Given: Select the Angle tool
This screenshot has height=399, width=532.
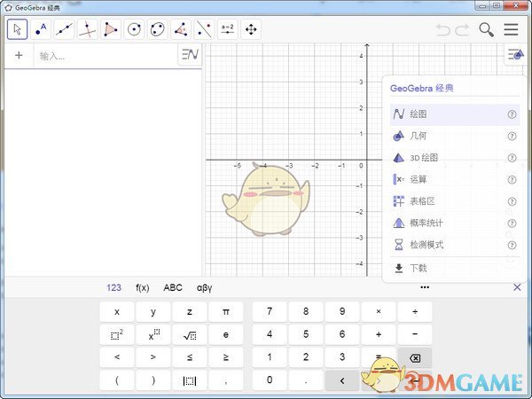Looking at the screenshot, I should coord(181,29).
